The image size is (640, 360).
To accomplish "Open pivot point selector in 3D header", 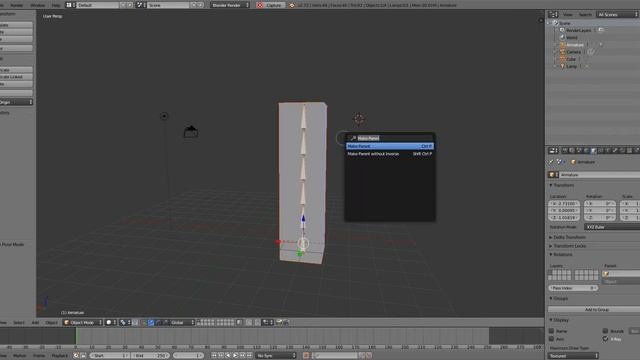I will tap(125, 322).
